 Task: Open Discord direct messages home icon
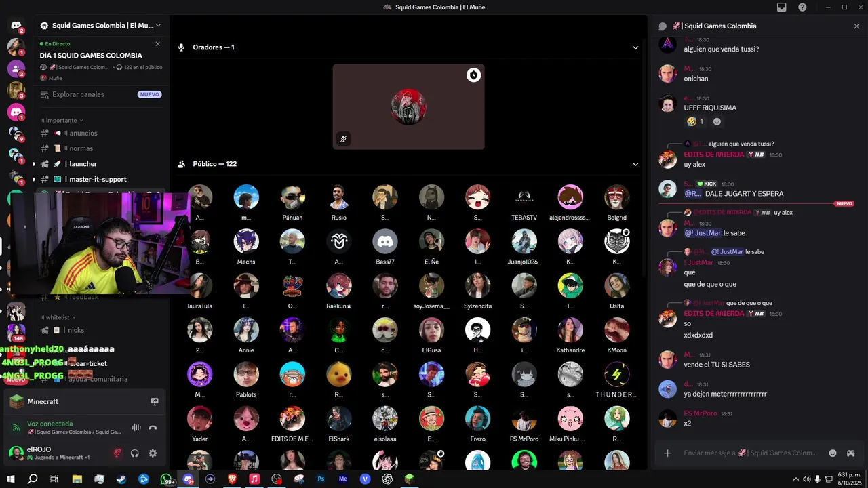pyautogui.click(x=16, y=26)
